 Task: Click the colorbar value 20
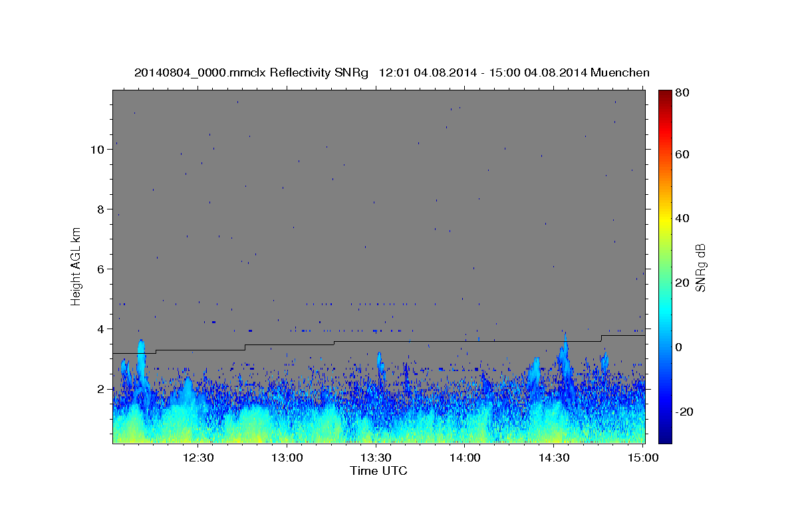click(x=683, y=283)
